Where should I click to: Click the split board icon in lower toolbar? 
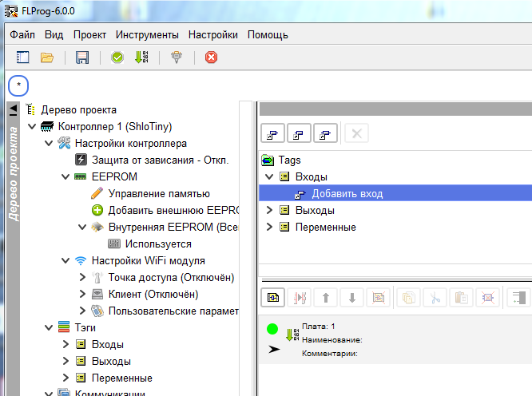(300, 298)
